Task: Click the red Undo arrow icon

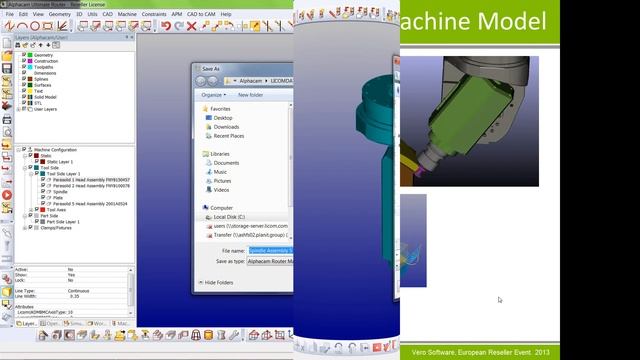Action: 166,26
